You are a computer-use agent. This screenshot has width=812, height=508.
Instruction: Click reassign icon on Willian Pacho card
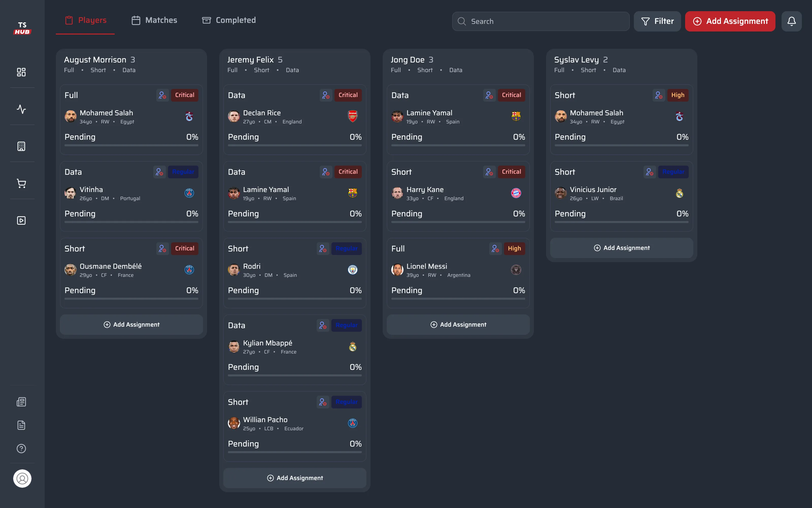click(x=323, y=402)
